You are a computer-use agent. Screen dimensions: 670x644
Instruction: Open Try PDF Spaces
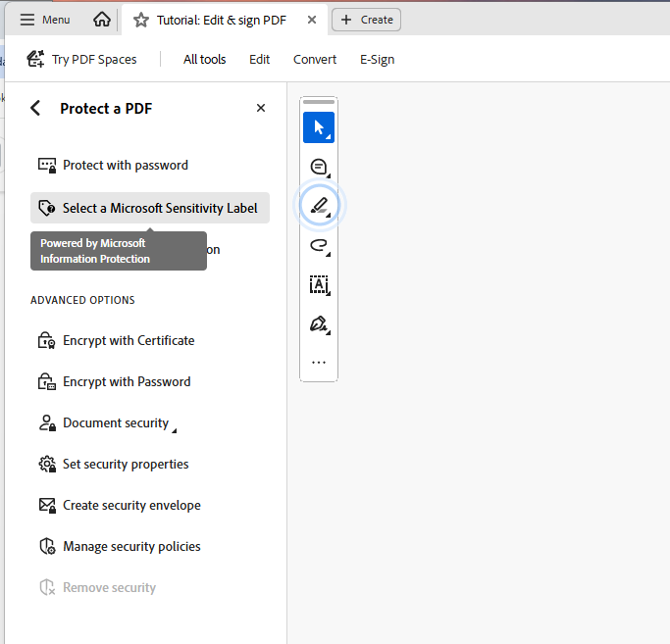pos(82,59)
